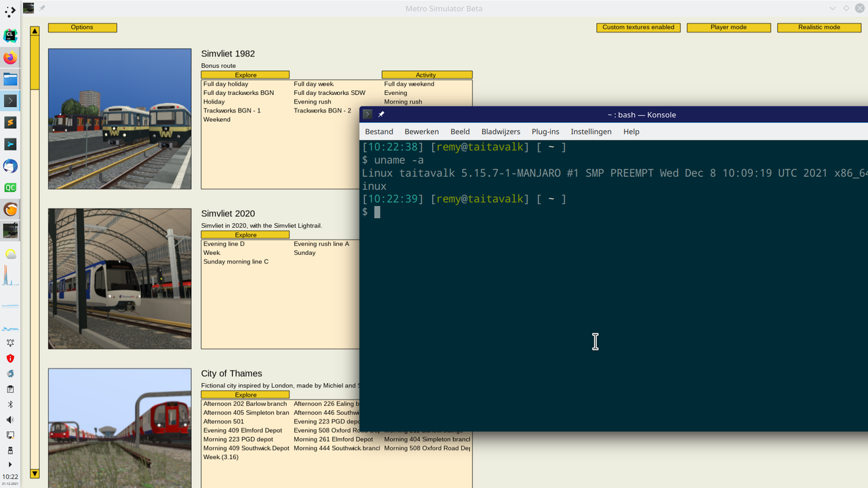Select Evening line D scenario
The image size is (868, 488).
tap(224, 244)
